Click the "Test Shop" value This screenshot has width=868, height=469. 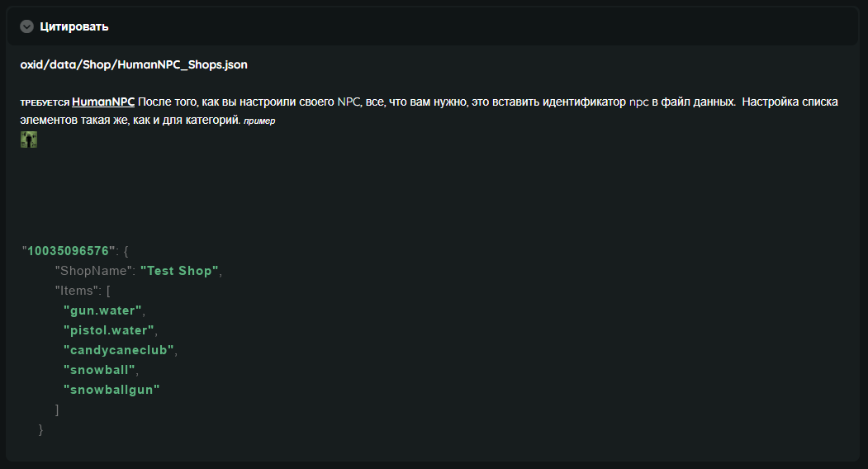(179, 271)
